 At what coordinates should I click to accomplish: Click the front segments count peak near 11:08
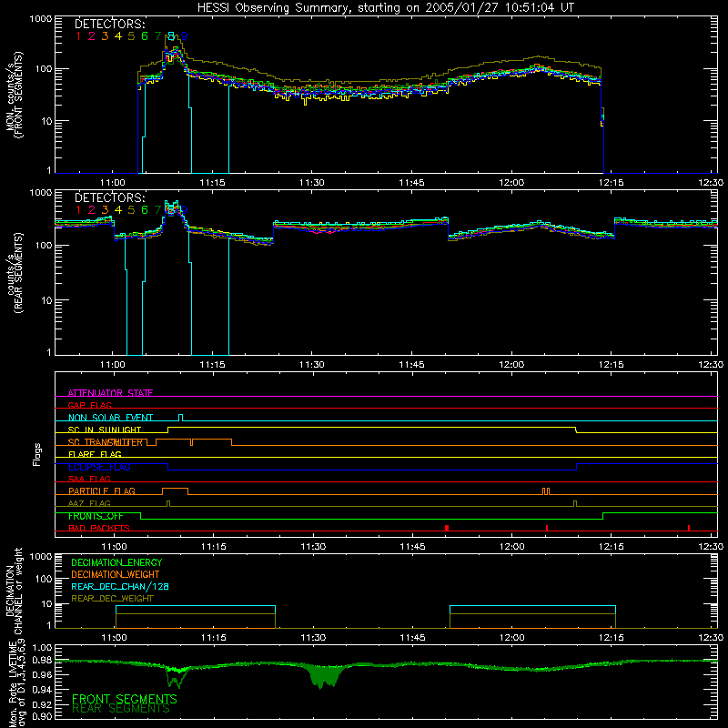pos(171,51)
